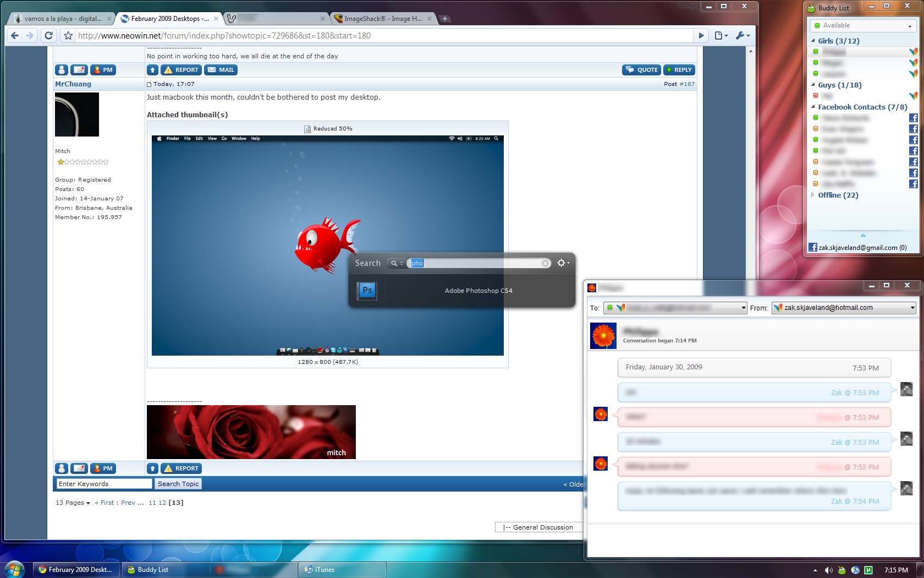Viewport: 924px width, 578px height.
Task: Open Chrome wrench settings menu
Action: point(742,36)
